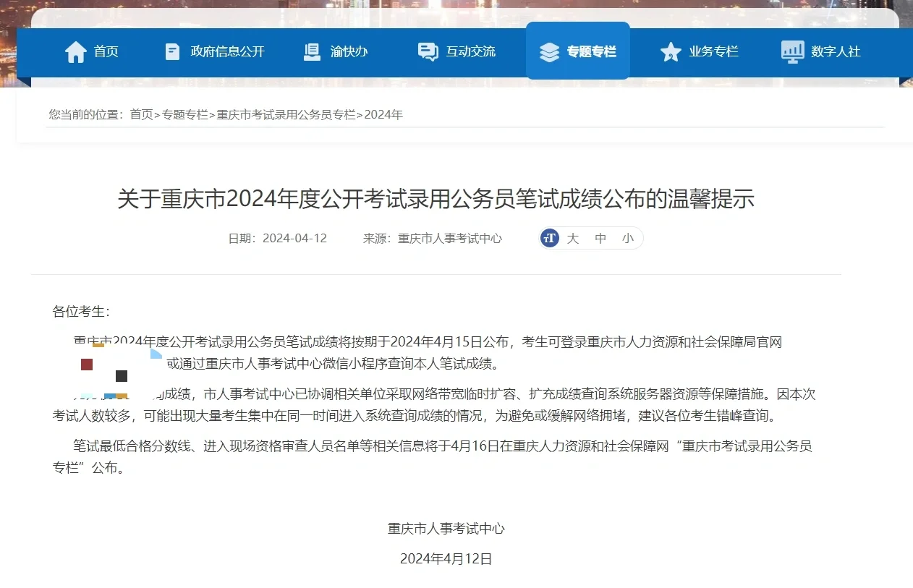The width and height of the screenshot is (913, 588).
Task: Click the 数字人社 chart icon
Action: [791, 51]
